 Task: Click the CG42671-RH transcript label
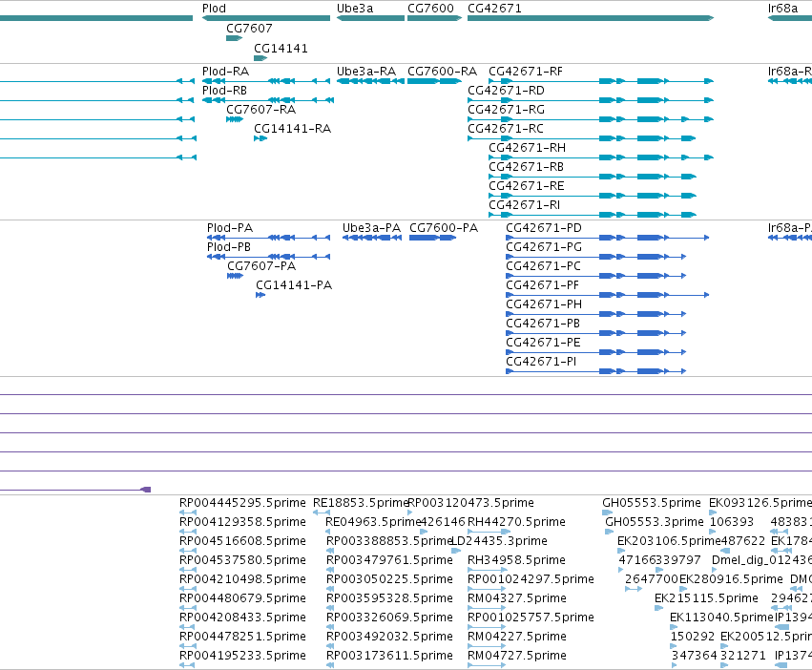527,148
